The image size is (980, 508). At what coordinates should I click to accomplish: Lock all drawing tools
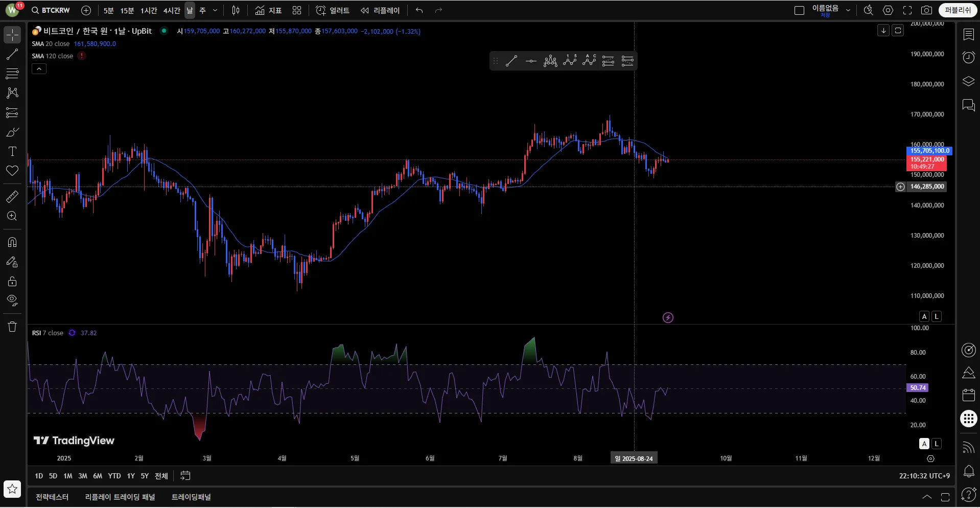[x=12, y=282]
